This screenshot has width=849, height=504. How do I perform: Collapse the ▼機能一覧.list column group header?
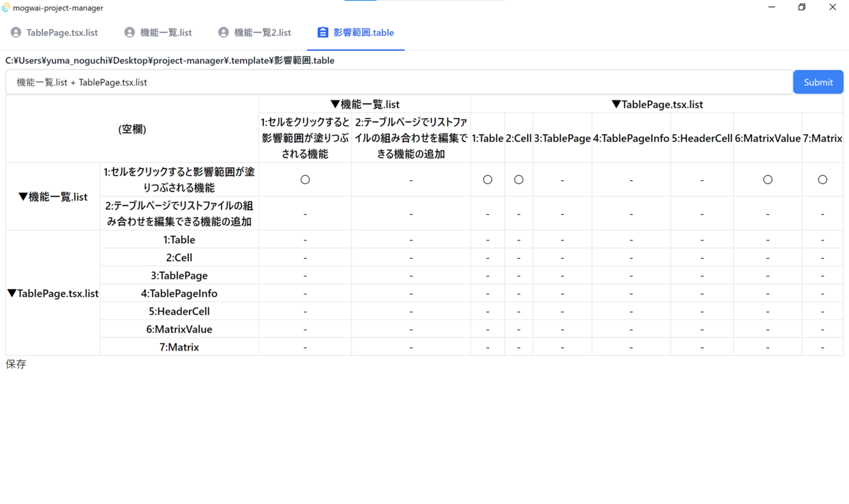pyautogui.click(x=364, y=104)
